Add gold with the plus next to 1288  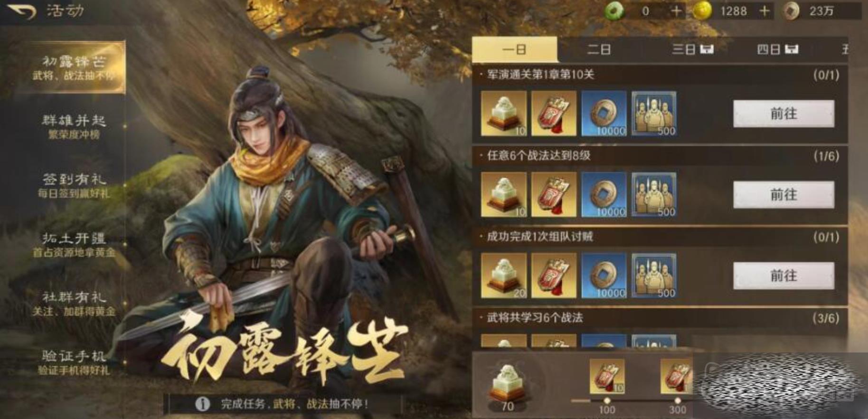pos(764,11)
